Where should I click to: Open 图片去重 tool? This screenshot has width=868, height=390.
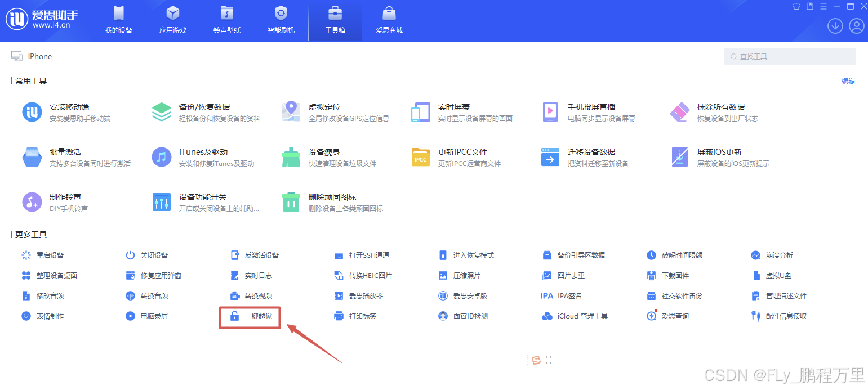pyautogui.click(x=563, y=275)
